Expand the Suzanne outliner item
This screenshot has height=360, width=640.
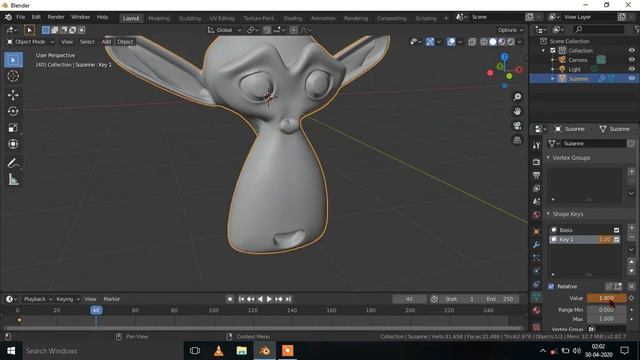553,79
